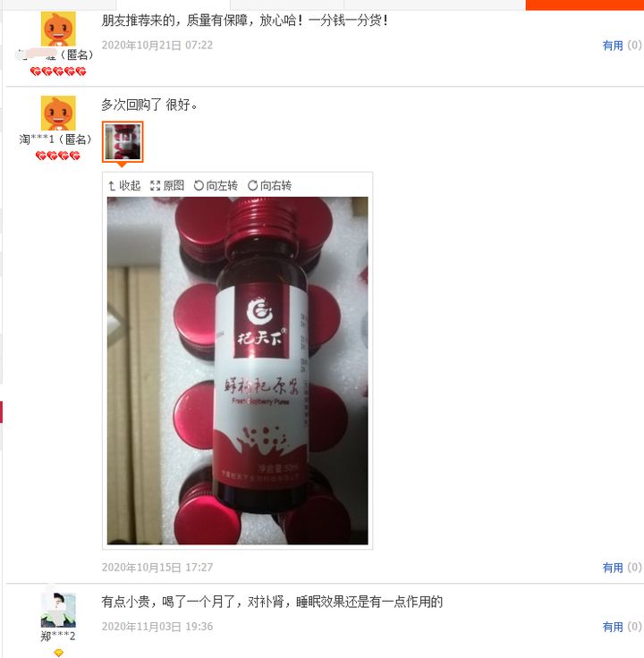
Task: Rotate photo left with 向左转
Action: [216, 185]
